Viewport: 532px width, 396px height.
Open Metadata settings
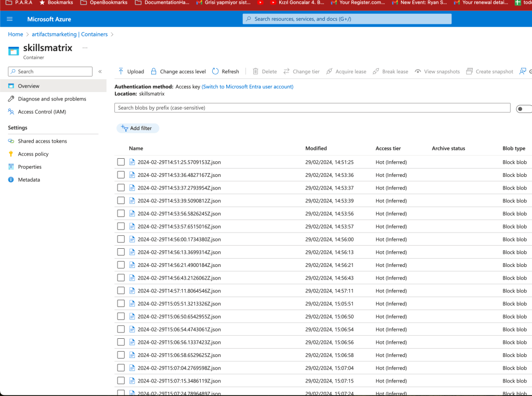(x=29, y=180)
